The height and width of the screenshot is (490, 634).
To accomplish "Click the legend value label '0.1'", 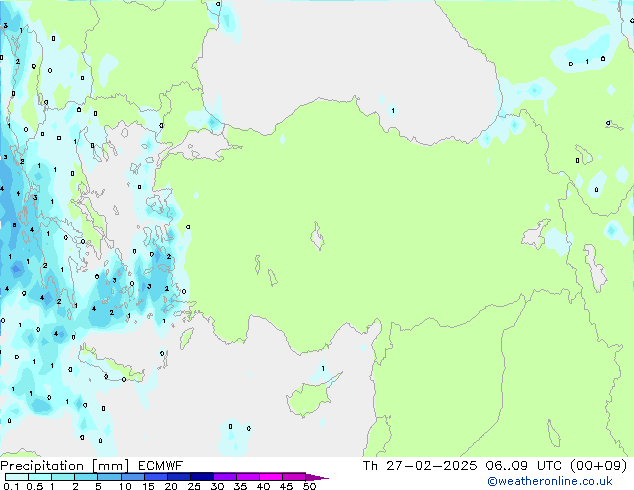I will [10, 486].
